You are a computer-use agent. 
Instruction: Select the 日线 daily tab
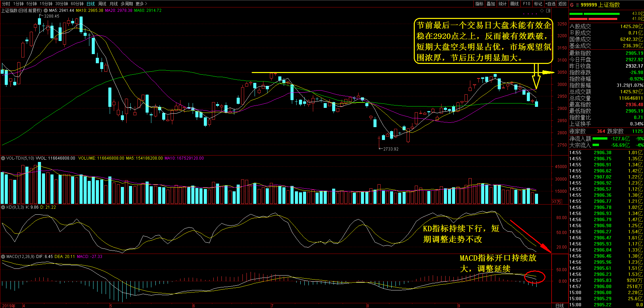(x=91, y=4)
